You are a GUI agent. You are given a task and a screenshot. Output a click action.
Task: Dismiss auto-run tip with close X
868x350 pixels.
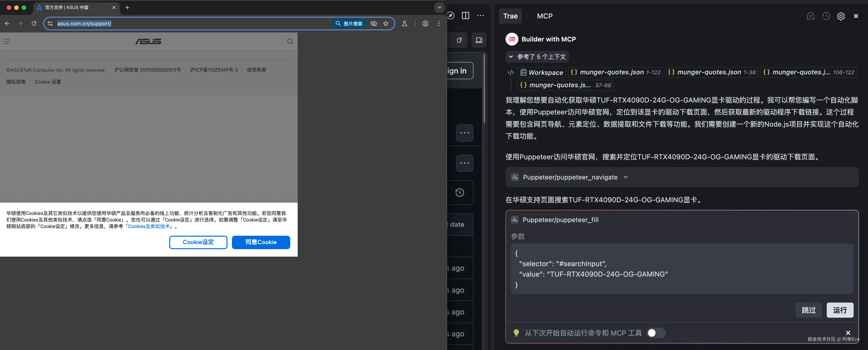(x=848, y=332)
